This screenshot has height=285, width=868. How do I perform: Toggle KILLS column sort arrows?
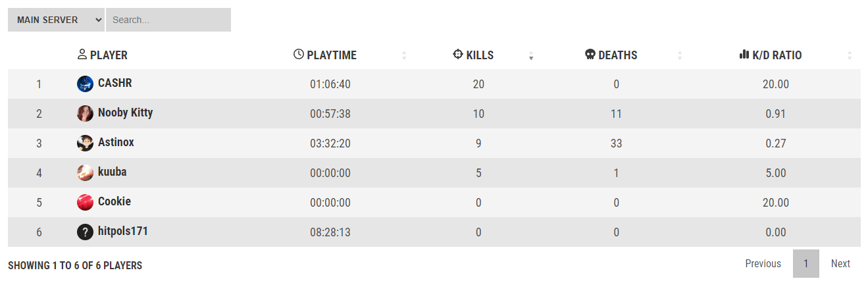531,56
